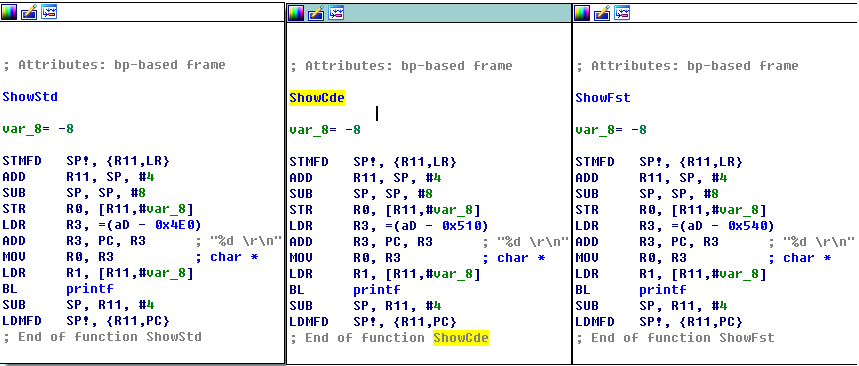
Task: Click SUB SP, SP, #8 in ShowStd
Action: point(74,193)
